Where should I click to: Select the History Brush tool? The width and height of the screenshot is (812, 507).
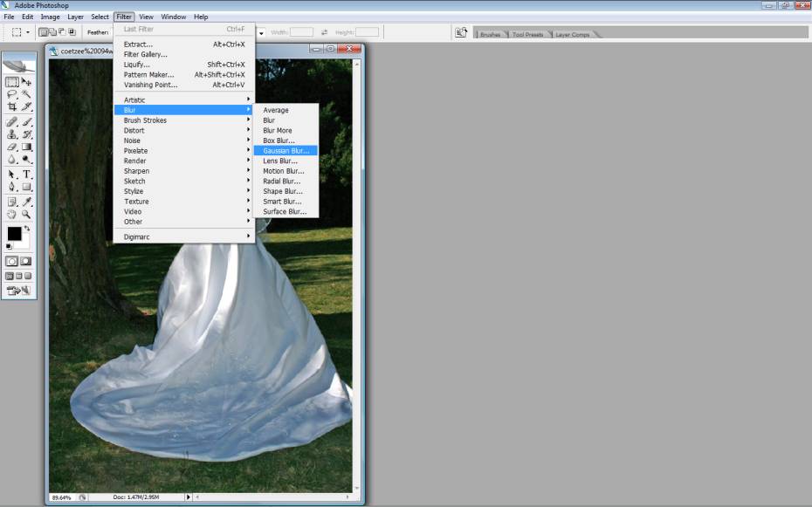click(x=26, y=134)
